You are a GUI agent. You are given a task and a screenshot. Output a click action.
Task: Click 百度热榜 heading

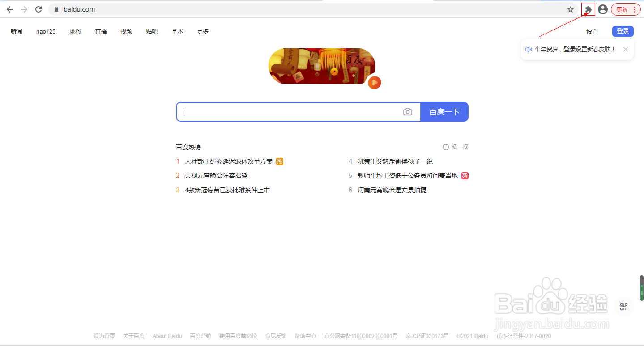pos(188,147)
